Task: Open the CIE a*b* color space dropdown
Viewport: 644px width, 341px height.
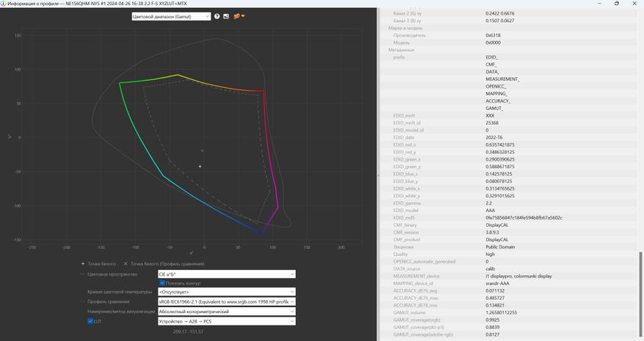Action: [227, 274]
